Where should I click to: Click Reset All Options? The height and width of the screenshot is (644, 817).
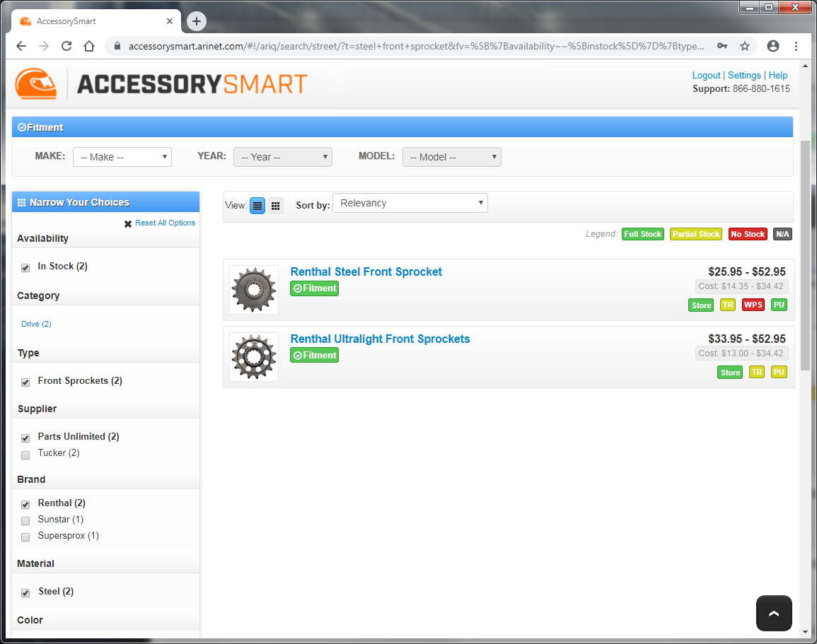coord(165,223)
